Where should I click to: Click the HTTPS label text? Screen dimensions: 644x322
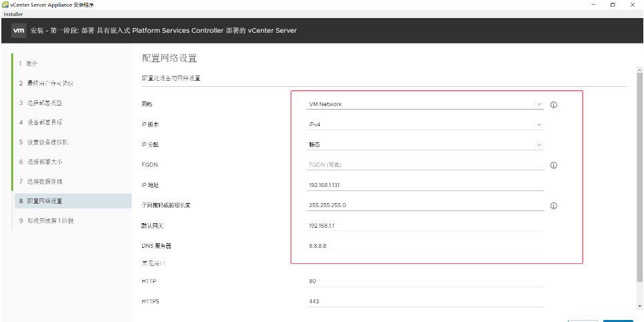pyautogui.click(x=150, y=301)
